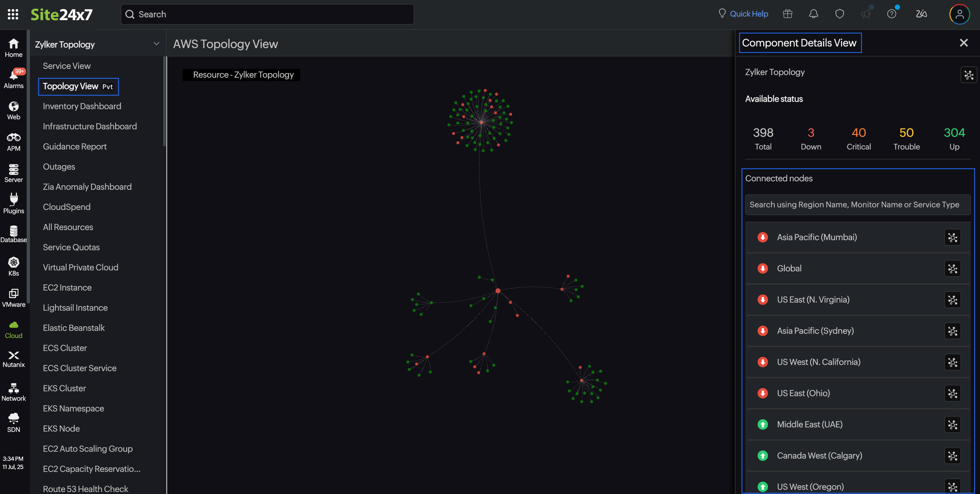
Task: Click the notification bell icon
Action: pyautogui.click(x=814, y=14)
